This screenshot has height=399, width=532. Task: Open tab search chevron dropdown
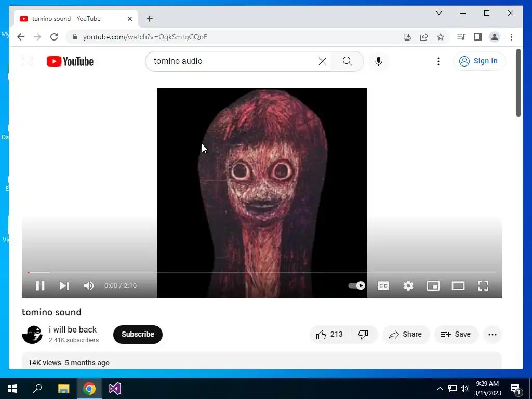(438, 13)
